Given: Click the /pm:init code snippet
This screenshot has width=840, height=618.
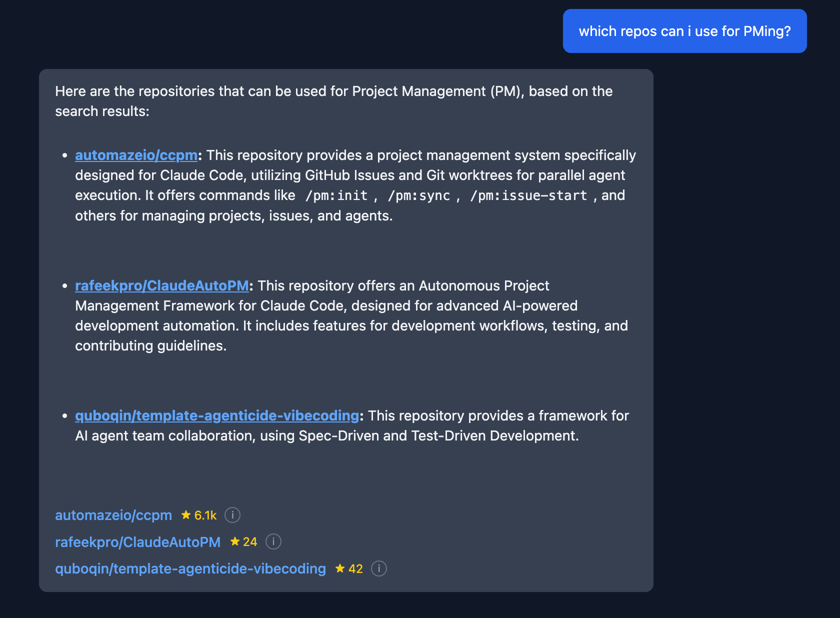Looking at the screenshot, I should [336, 195].
